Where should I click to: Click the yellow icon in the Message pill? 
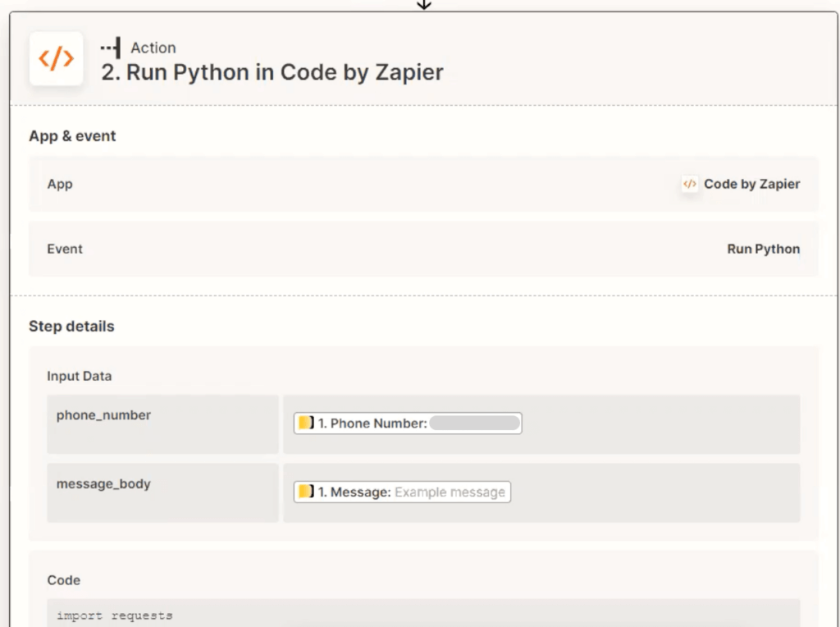pyautogui.click(x=305, y=492)
